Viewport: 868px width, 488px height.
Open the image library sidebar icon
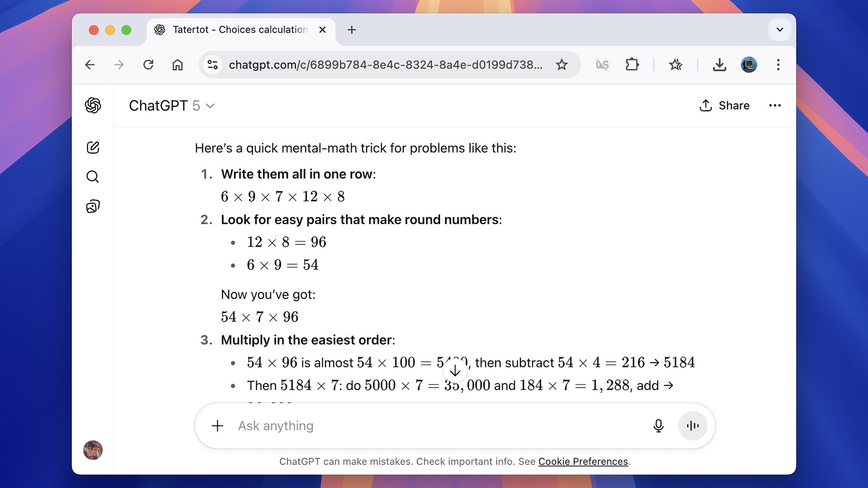93,206
